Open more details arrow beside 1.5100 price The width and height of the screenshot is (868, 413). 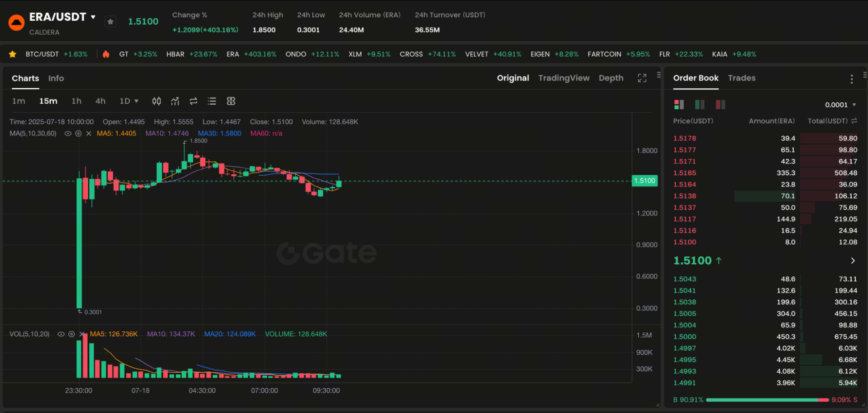tap(853, 261)
